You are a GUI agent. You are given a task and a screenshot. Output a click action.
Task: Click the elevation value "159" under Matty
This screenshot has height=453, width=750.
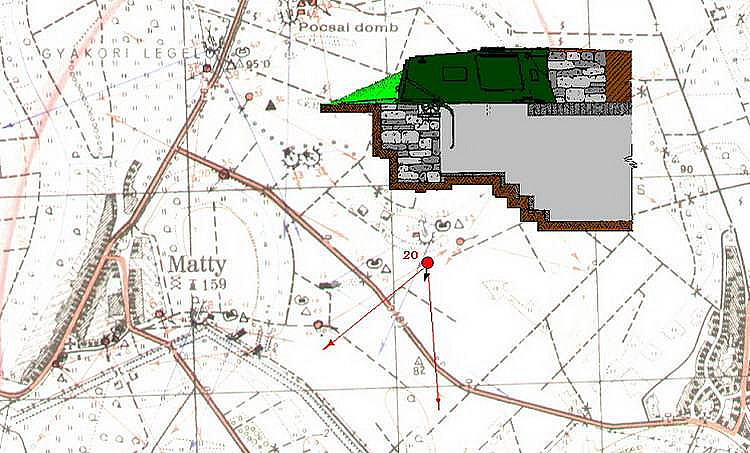point(213,285)
